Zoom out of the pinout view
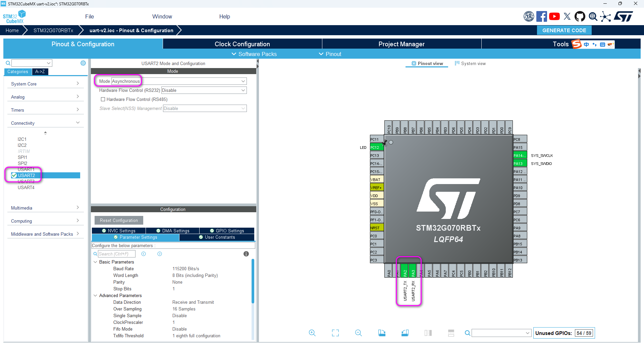 click(359, 333)
